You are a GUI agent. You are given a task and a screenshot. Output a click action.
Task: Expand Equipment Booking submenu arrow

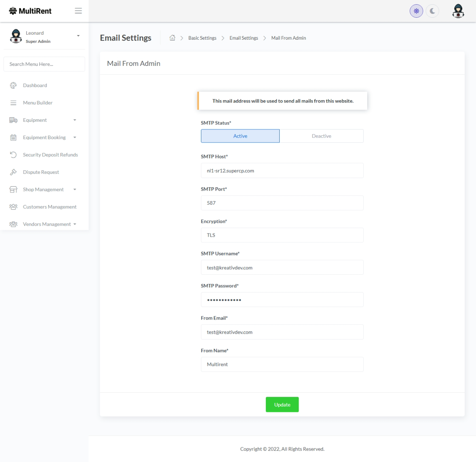tap(75, 138)
